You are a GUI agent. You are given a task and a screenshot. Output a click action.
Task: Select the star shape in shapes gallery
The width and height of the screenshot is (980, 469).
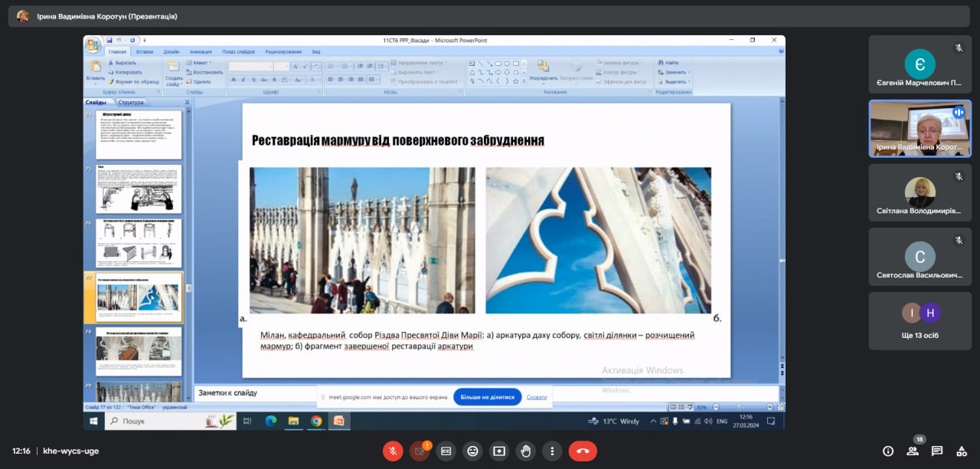[516, 80]
